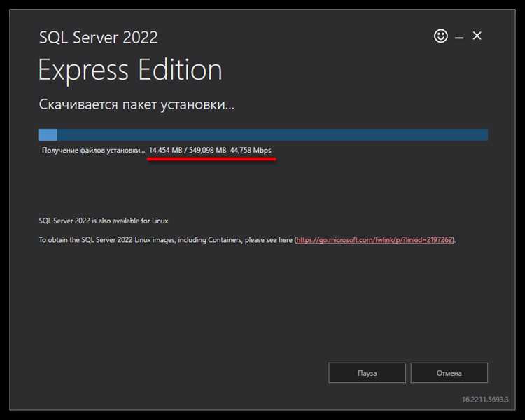Screen dimensions: 525x420
Task: Click the 'including Containers' phrase in Linux note
Action: [x=211, y=239]
